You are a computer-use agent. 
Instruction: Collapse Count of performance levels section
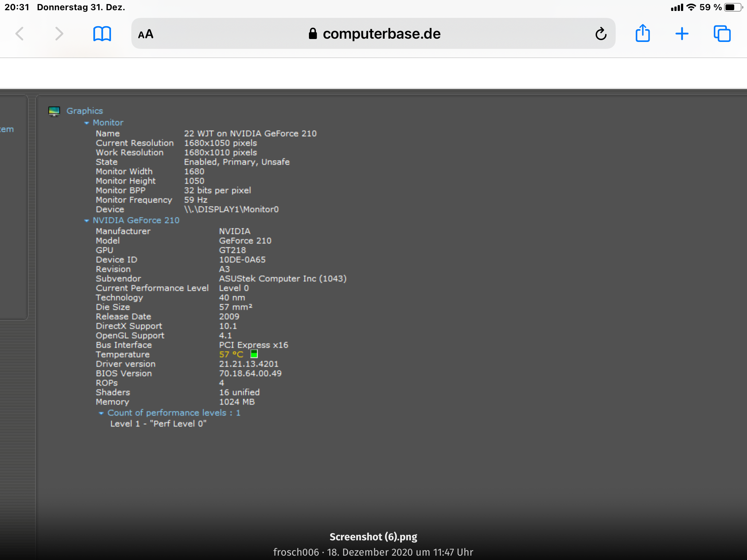(x=101, y=413)
